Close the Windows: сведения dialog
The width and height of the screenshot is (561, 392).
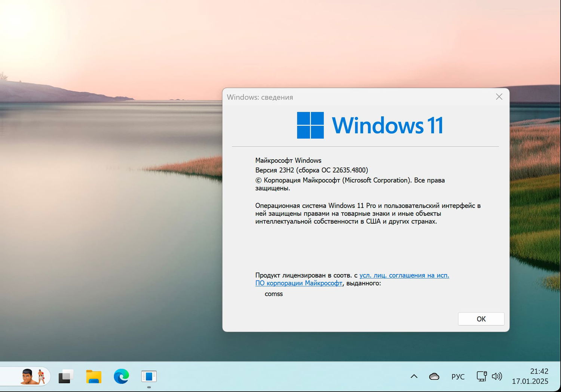499,97
